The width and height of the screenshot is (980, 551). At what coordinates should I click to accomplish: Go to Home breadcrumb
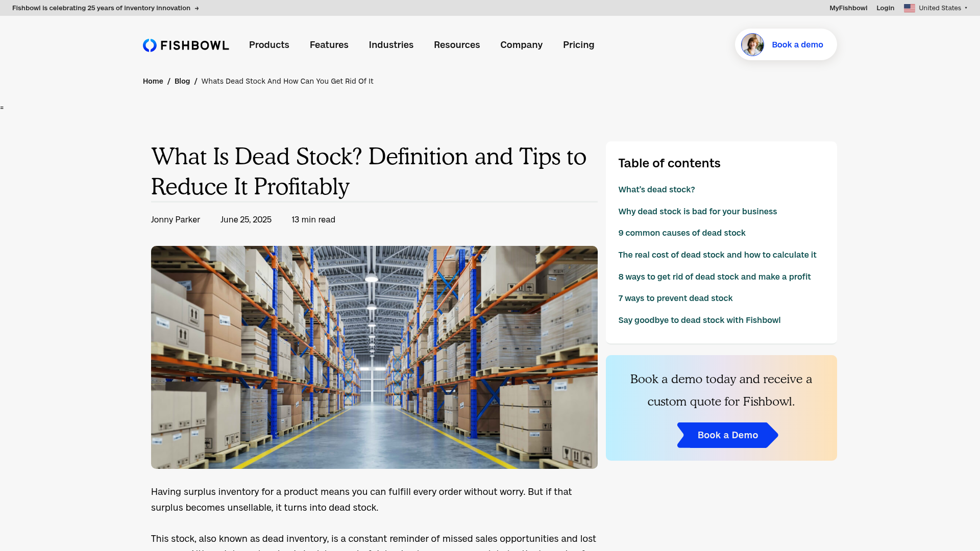pos(153,81)
